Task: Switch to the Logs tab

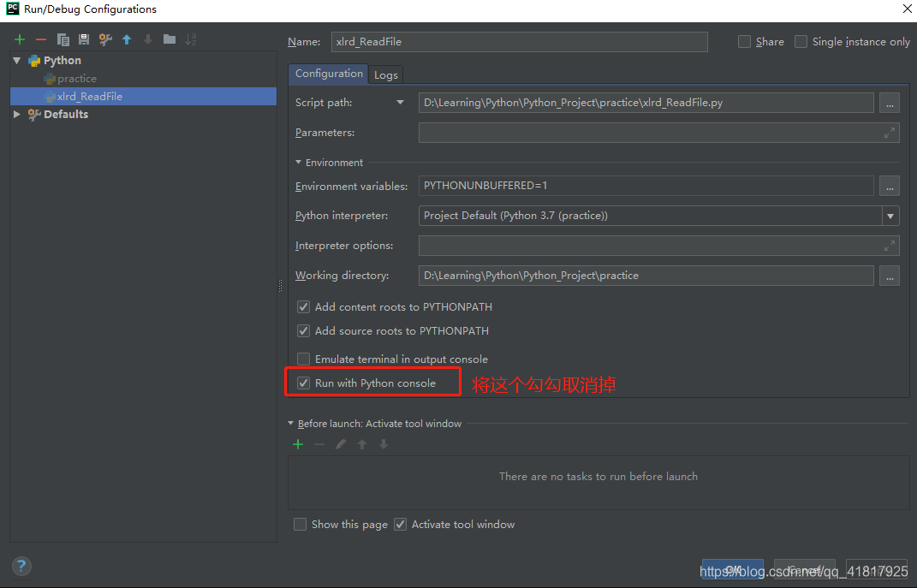Action: tap(385, 74)
